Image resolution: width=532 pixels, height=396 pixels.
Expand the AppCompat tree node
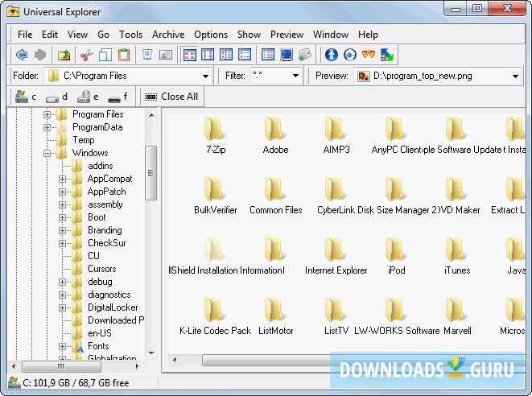tap(62, 179)
